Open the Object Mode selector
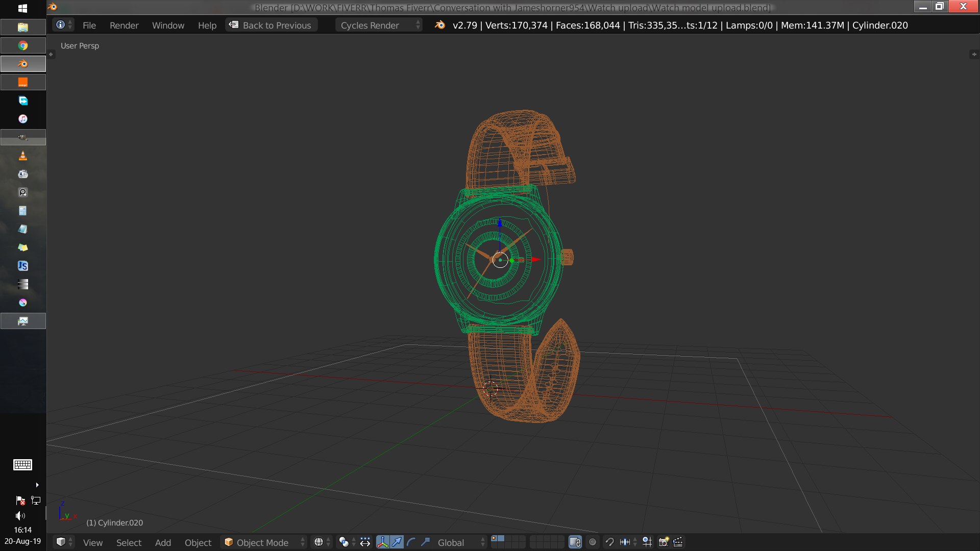Screen dimensions: 980x551 264,542
